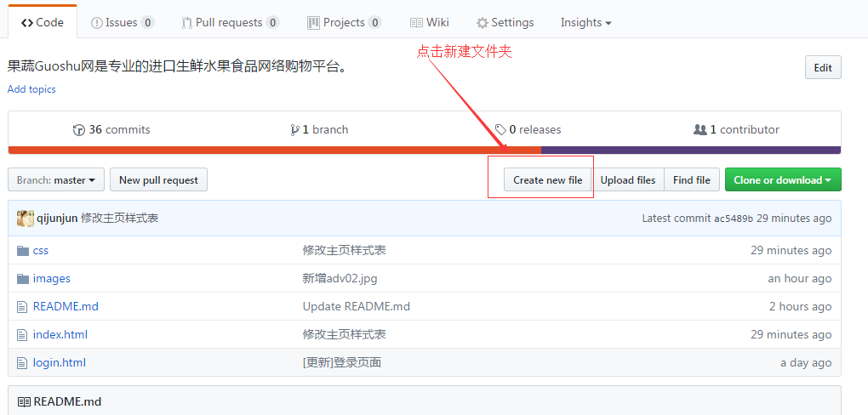Click the css folder icon
Image resolution: width=868 pixels, height=415 pixels.
23,251
